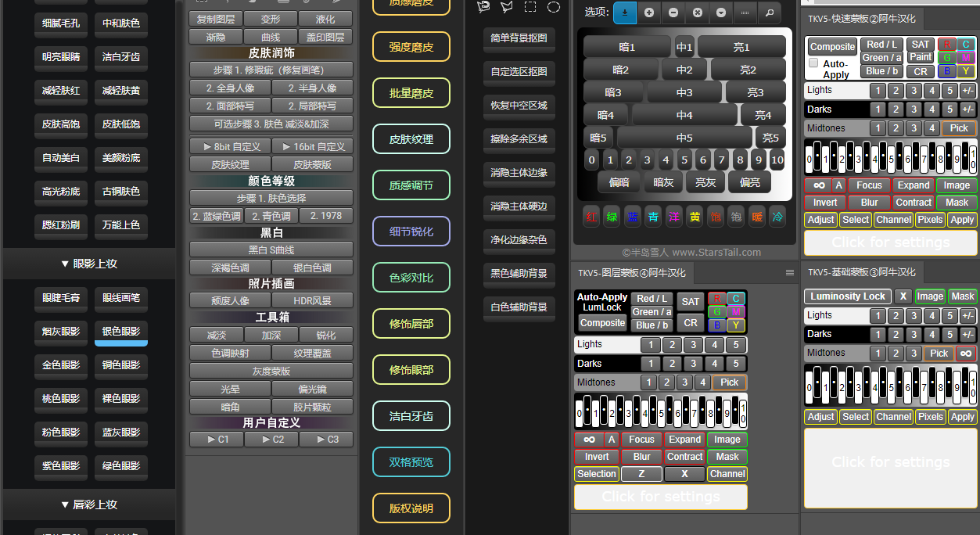Collapse the 眼影上妆 section
The width and height of the screenshot is (980, 535).
89,264
